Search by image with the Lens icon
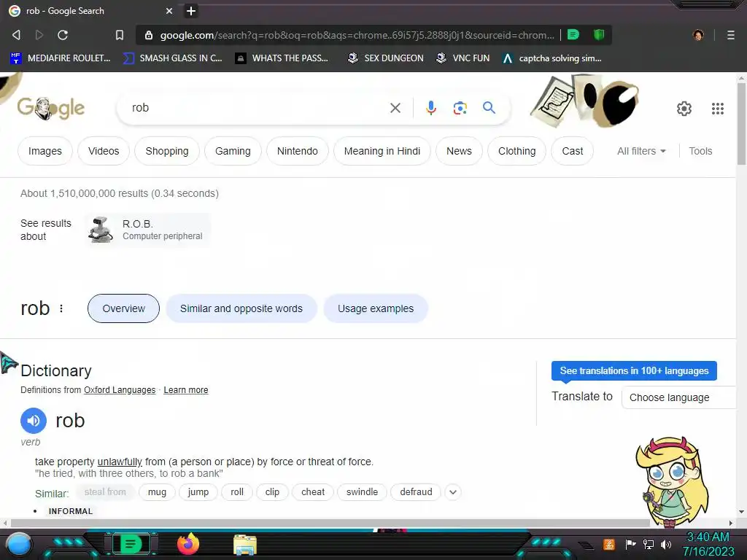747x560 pixels. click(x=460, y=108)
